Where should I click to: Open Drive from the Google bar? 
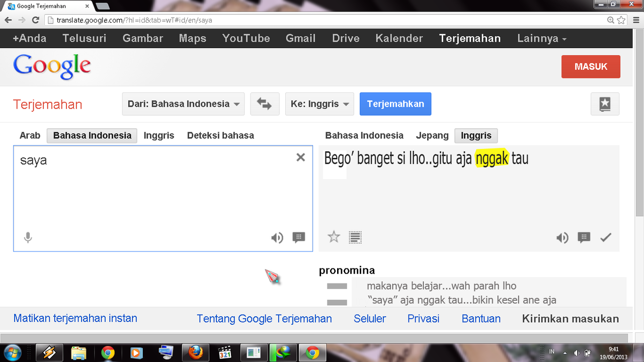(346, 38)
